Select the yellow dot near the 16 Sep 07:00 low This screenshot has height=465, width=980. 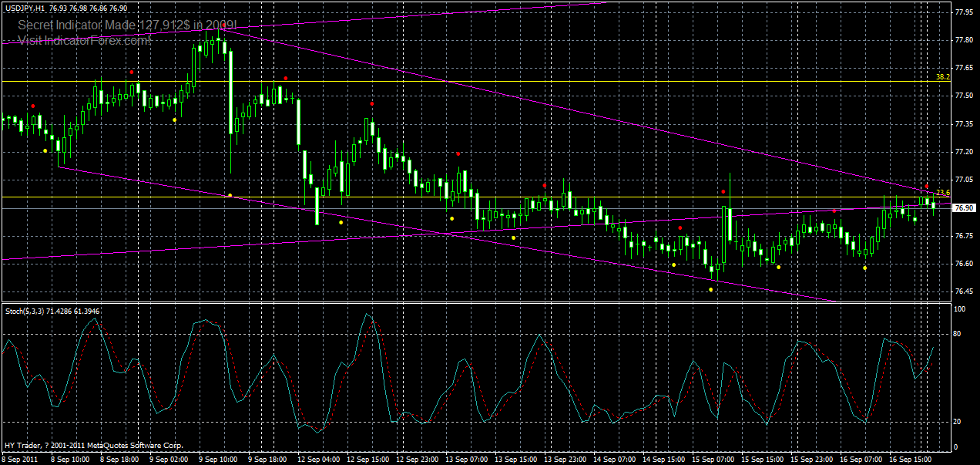(x=864, y=268)
